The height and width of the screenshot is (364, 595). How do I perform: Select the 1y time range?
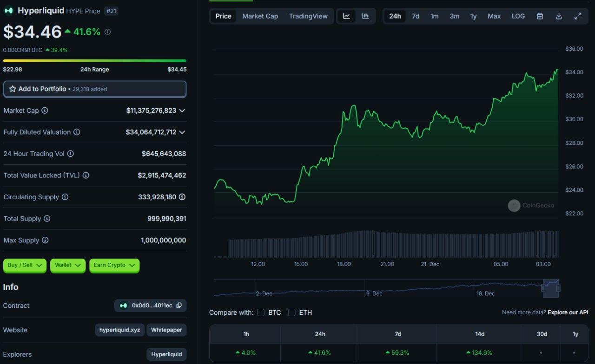(473, 16)
